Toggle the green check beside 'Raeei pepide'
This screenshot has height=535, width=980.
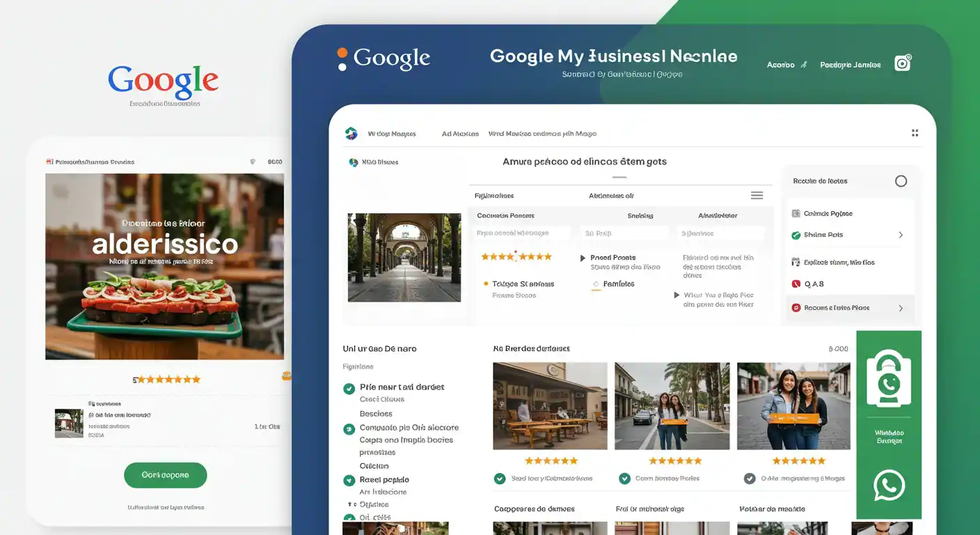point(349,480)
